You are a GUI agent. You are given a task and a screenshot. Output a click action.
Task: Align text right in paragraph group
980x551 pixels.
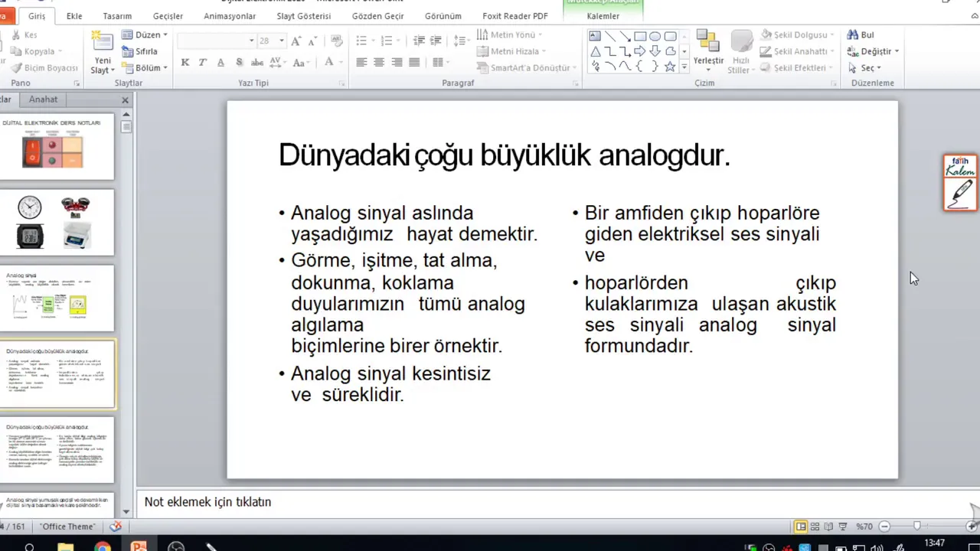(x=397, y=63)
